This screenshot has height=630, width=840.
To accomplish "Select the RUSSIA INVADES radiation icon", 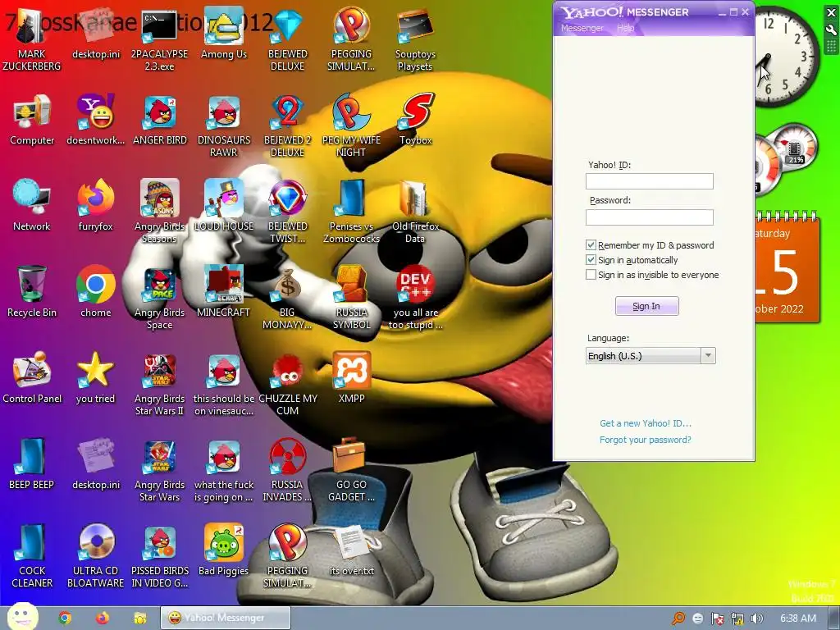I will coord(288,469).
